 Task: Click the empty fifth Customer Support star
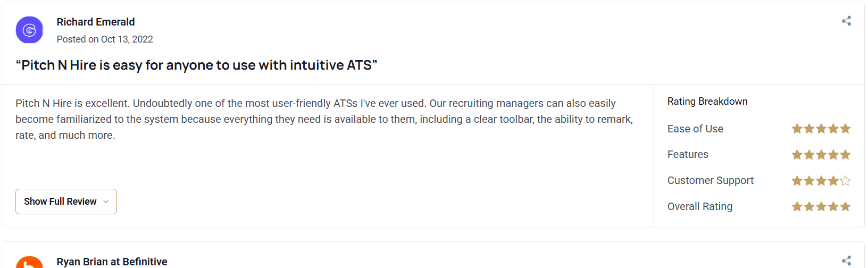pos(846,181)
